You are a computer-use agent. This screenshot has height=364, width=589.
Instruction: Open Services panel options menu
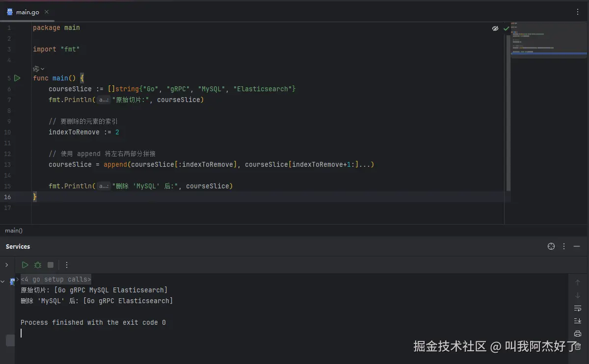tap(564, 246)
